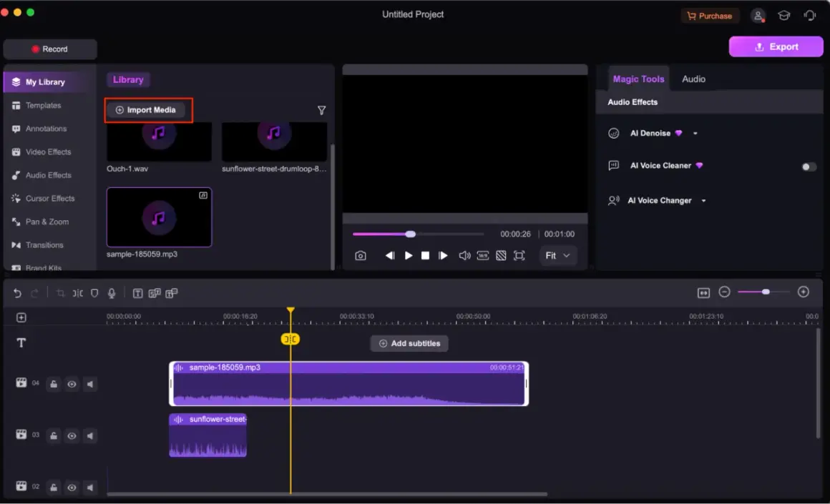Open Video Effects in sidebar
830x504 pixels.
pos(49,152)
